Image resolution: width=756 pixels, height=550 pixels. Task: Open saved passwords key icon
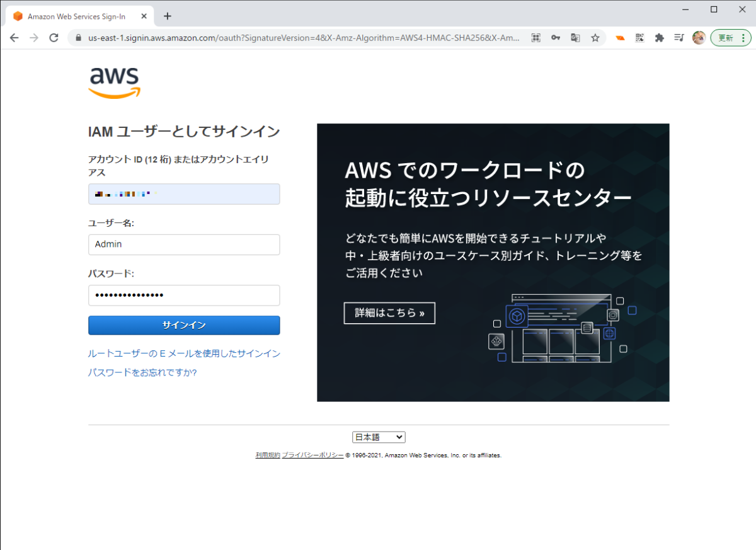click(x=556, y=38)
